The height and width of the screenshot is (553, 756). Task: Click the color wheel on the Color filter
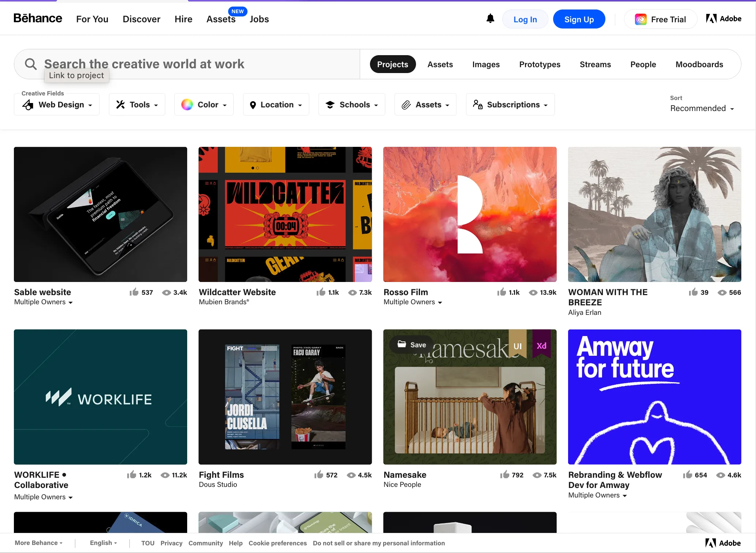187,104
